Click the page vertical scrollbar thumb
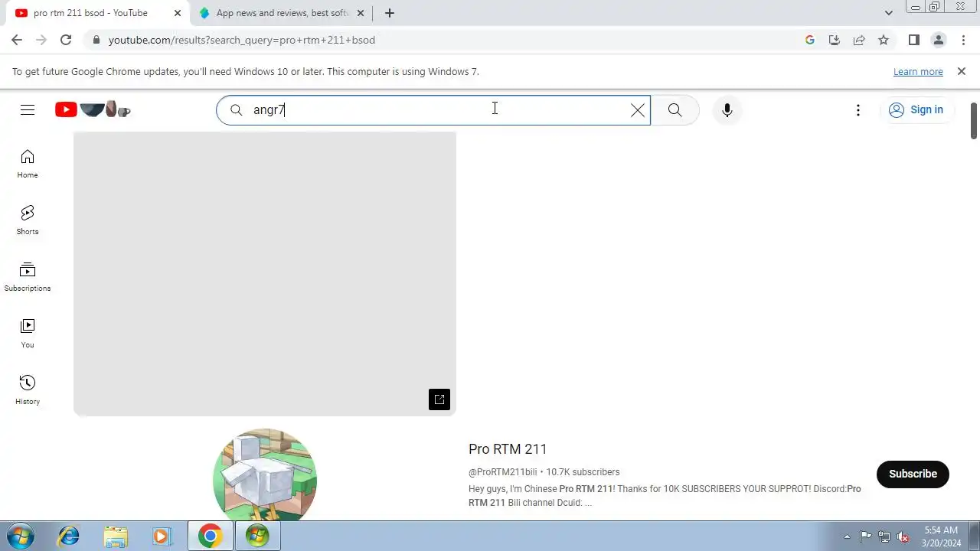Viewport: 980px width, 551px height. pos(974,121)
